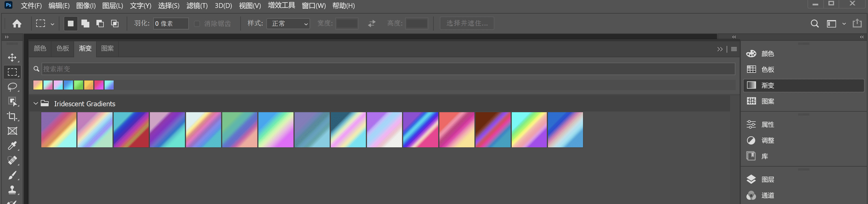Open the 图层 panel from the right dock

point(768,179)
